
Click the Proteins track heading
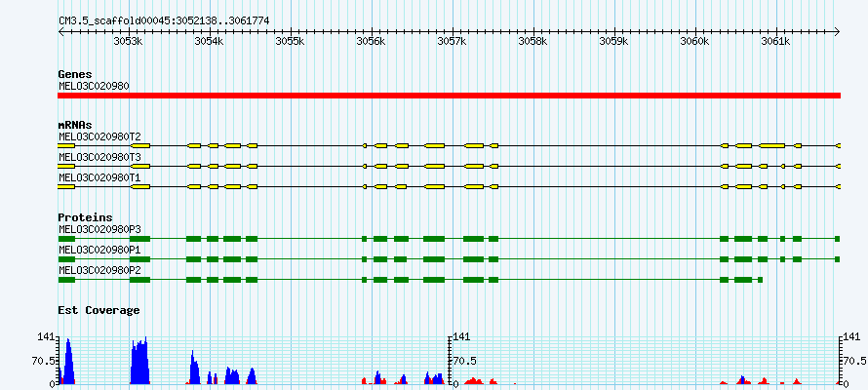[x=85, y=218]
